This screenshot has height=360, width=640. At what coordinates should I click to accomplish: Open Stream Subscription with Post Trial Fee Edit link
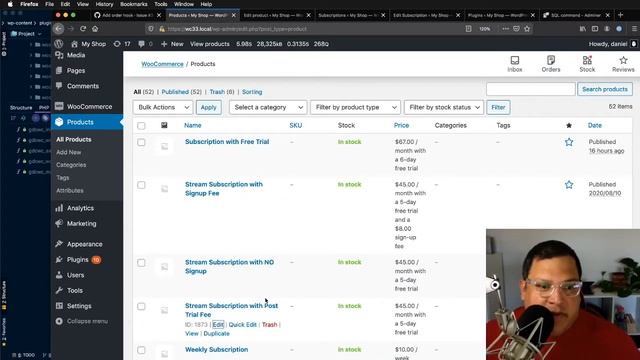(218, 324)
